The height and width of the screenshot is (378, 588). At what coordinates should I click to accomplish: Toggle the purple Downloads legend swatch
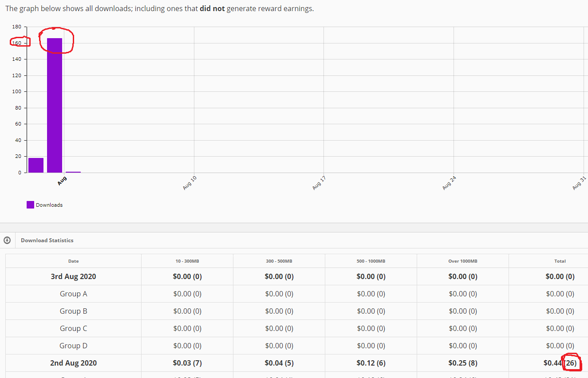point(30,205)
